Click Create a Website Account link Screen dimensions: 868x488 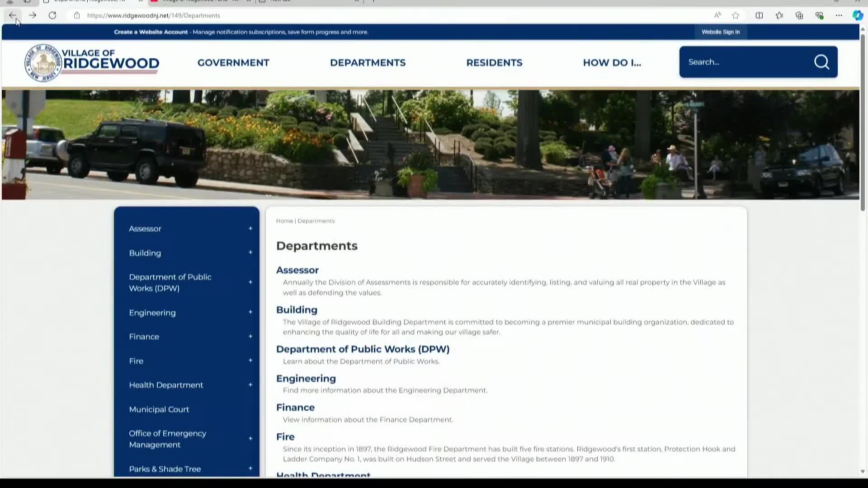(x=151, y=32)
